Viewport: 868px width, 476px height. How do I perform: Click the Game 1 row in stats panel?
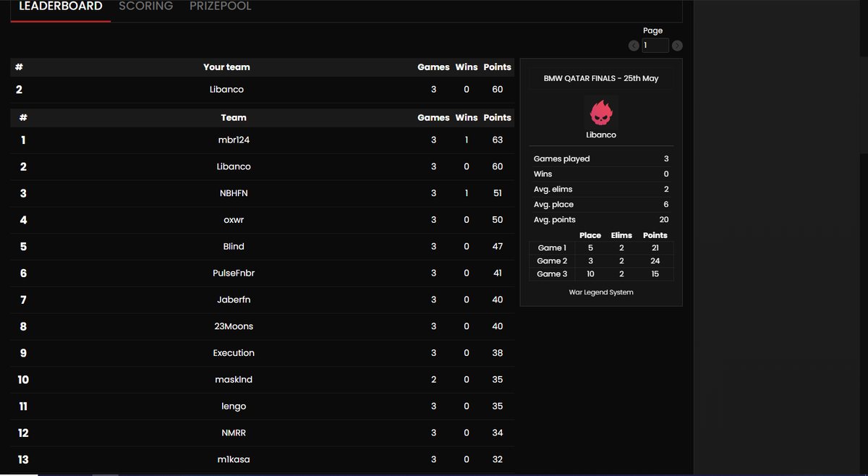tap(601, 248)
